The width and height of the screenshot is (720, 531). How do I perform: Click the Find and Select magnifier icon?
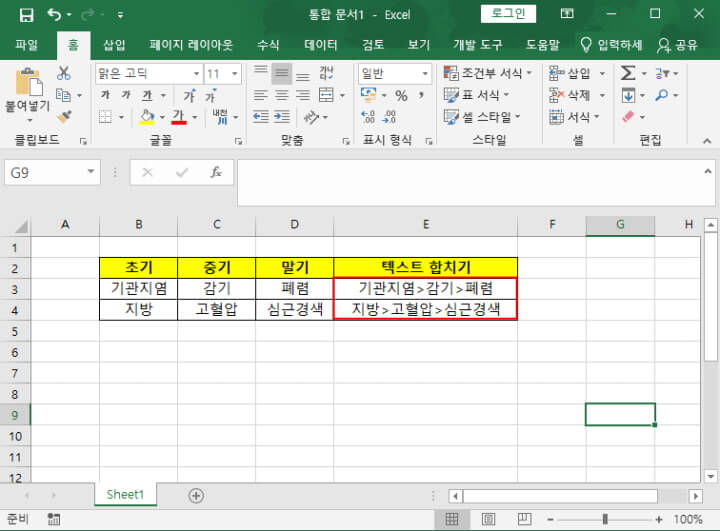(x=662, y=95)
